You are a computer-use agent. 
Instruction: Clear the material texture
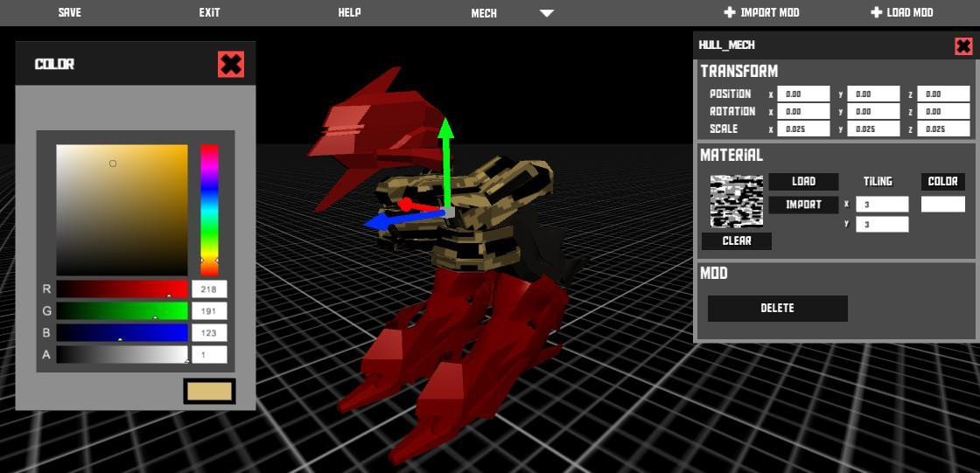click(737, 241)
